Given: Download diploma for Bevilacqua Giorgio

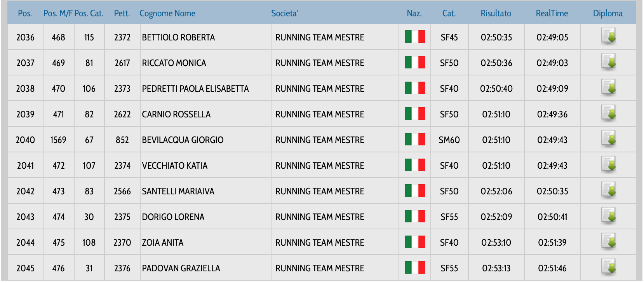Looking at the screenshot, I should coord(608,139).
